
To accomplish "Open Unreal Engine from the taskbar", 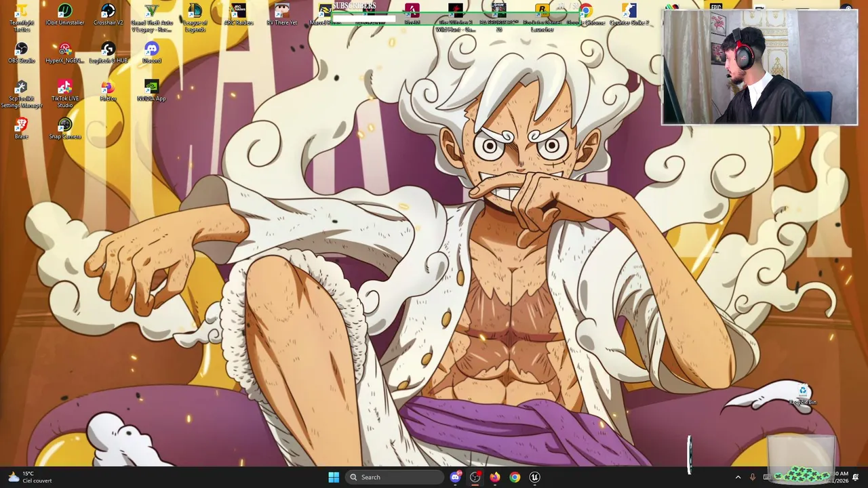I will [x=534, y=477].
